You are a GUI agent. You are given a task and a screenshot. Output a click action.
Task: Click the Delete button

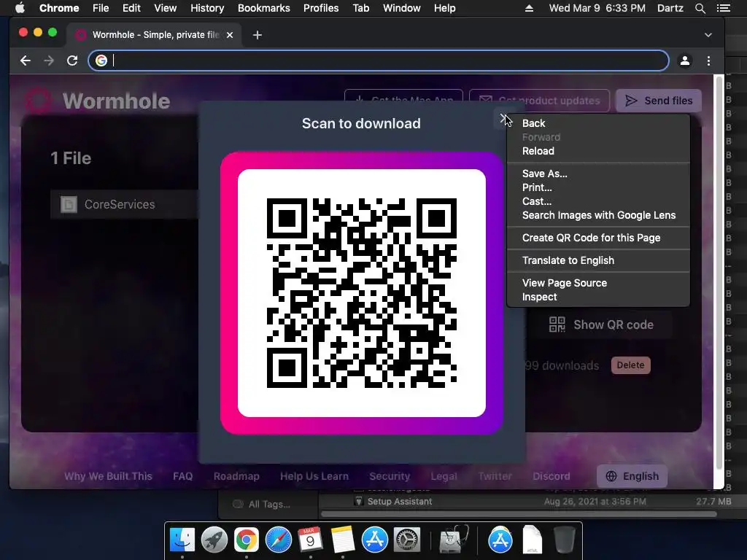(631, 365)
